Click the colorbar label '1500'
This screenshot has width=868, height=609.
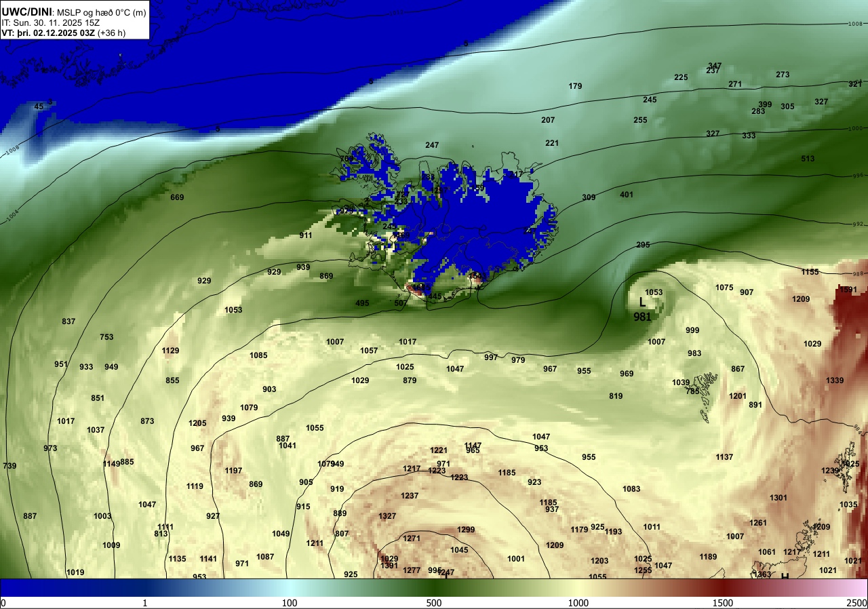(x=723, y=603)
